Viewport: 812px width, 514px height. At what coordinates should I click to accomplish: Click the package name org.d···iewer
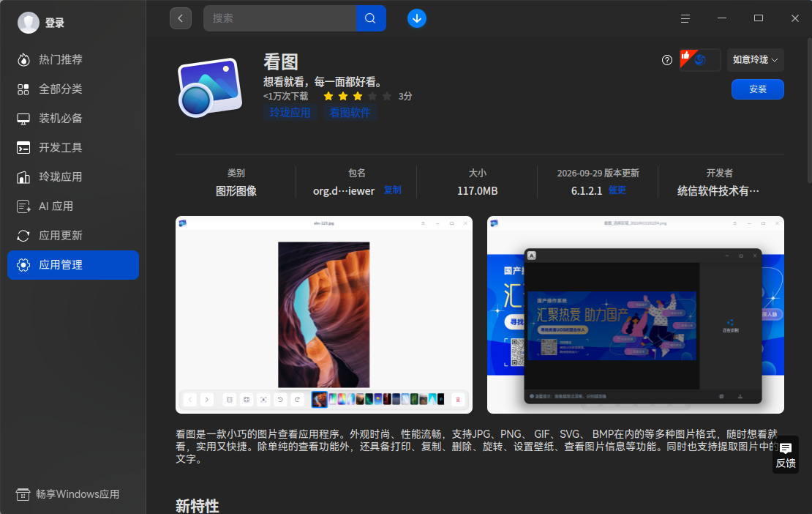coord(344,191)
